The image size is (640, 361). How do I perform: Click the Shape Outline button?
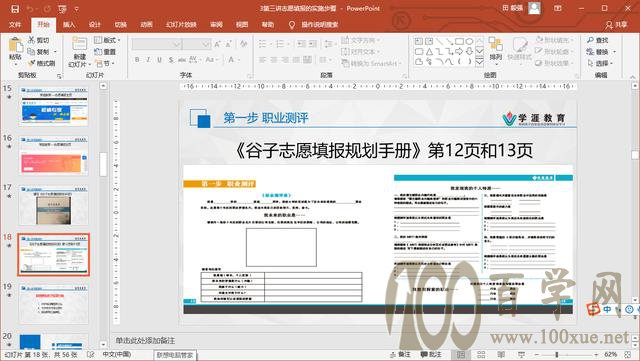click(554, 52)
